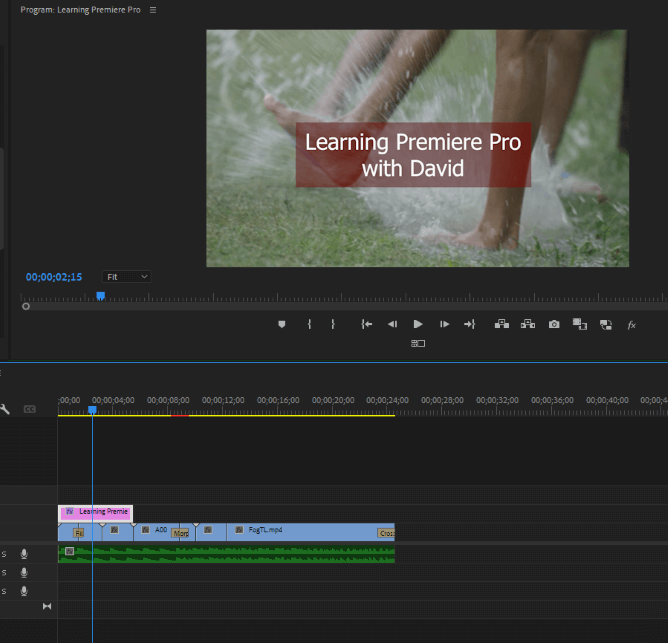Select the FogTL.mp4 video clip
Viewport: 668px width, 643px height.
(311, 532)
